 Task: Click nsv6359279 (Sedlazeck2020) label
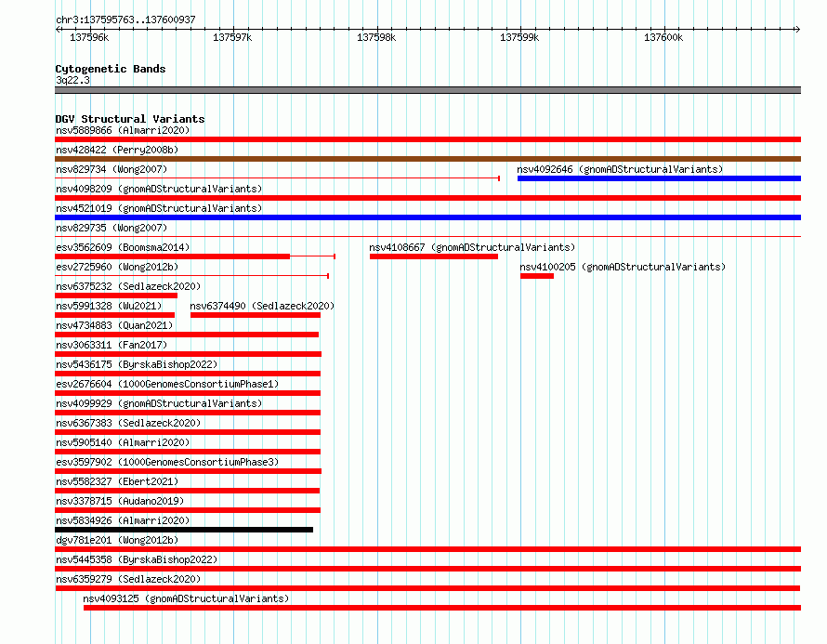point(128,579)
